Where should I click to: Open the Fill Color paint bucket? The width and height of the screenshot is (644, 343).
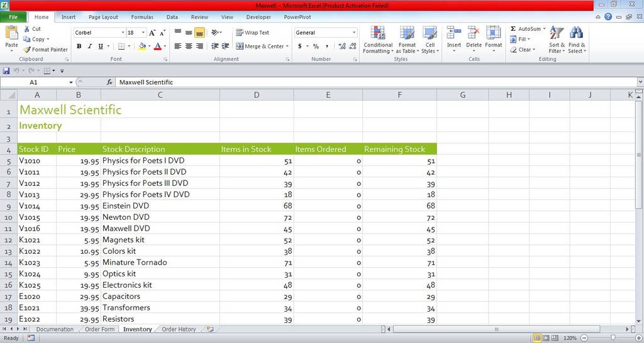click(142, 46)
